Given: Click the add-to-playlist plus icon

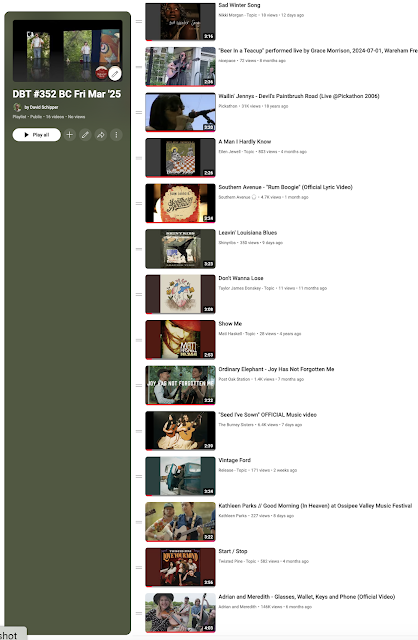Looking at the screenshot, I should tap(70, 135).
